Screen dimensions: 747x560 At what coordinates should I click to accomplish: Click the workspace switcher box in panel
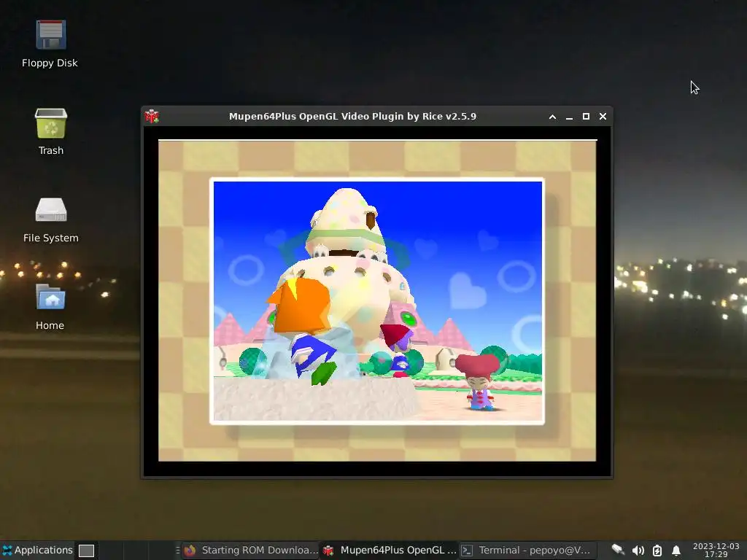click(86, 551)
